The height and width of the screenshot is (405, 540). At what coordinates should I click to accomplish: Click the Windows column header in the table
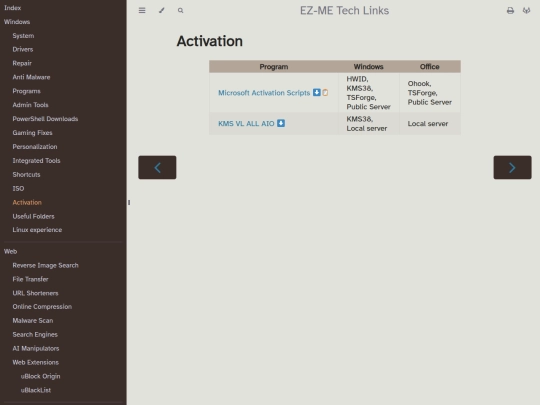[x=368, y=66]
